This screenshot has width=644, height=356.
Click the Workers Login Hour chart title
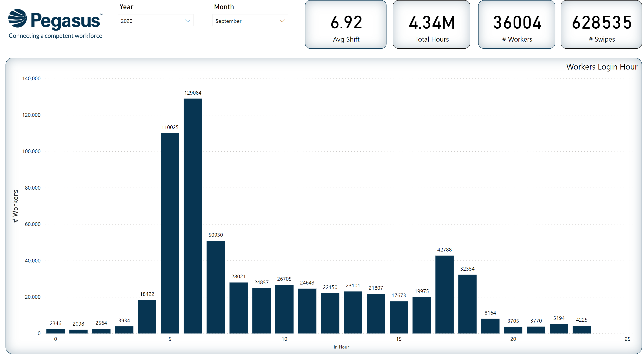(602, 67)
